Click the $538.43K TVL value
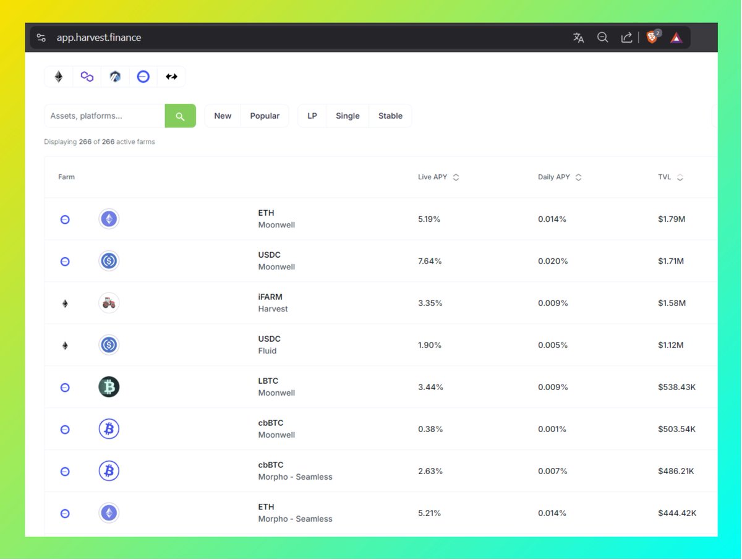Viewport: 742px width, 560px height. [676, 387]
